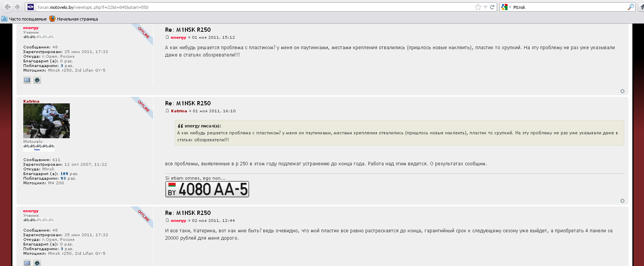
Task: Click 'Откуда: г.Орел, Россия' beside the 15:12 post
Action: tap(49, 57)
